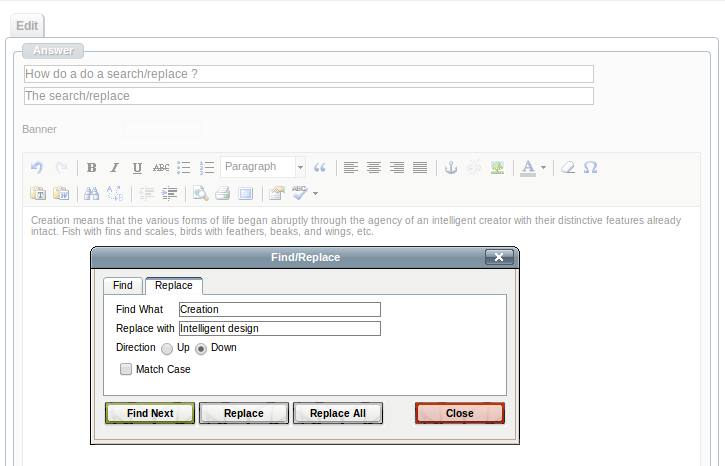Insert a bulleted list

[184, 168]
